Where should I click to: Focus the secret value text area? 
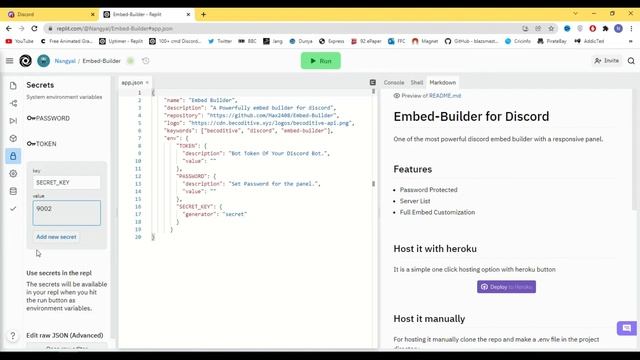(x=67, y=213)
